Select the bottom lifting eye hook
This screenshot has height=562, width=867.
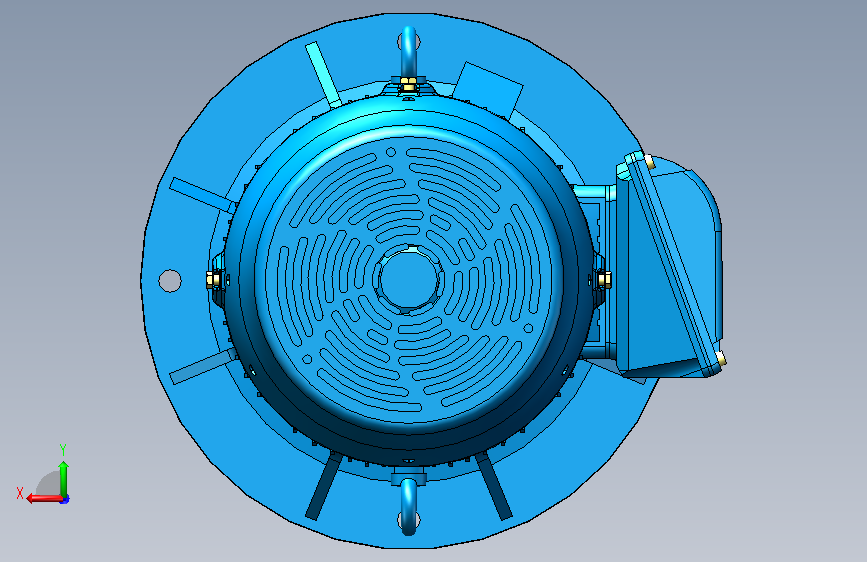tap(409, 506)
